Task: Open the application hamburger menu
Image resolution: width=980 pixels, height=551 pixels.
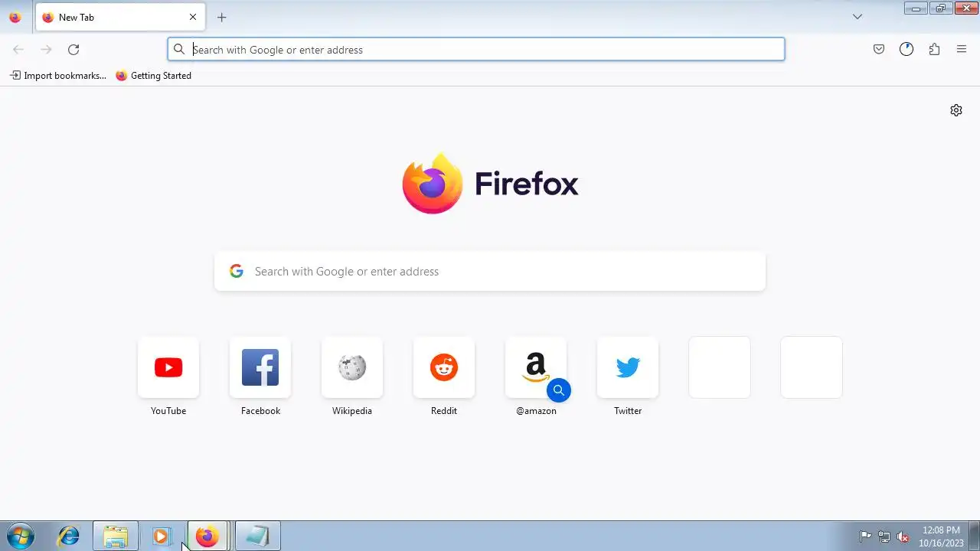Action: pyautogui.click(x=962, y=50)
